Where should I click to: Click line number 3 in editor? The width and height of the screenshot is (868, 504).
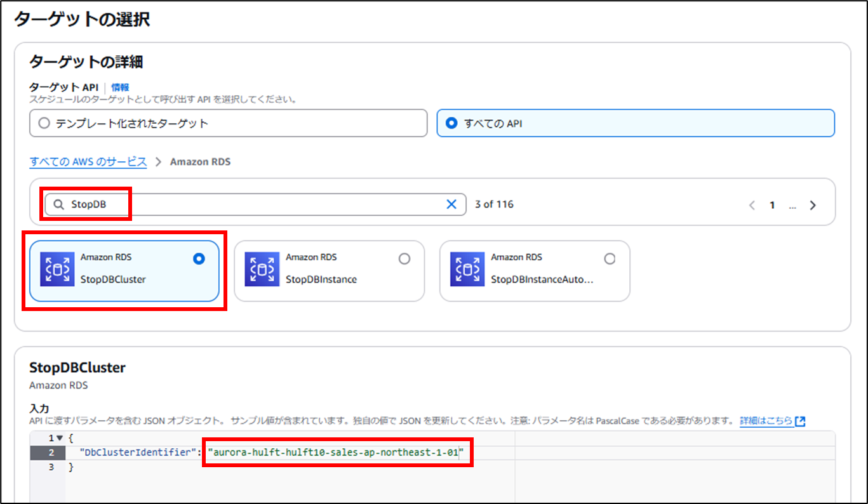[51, 467]
